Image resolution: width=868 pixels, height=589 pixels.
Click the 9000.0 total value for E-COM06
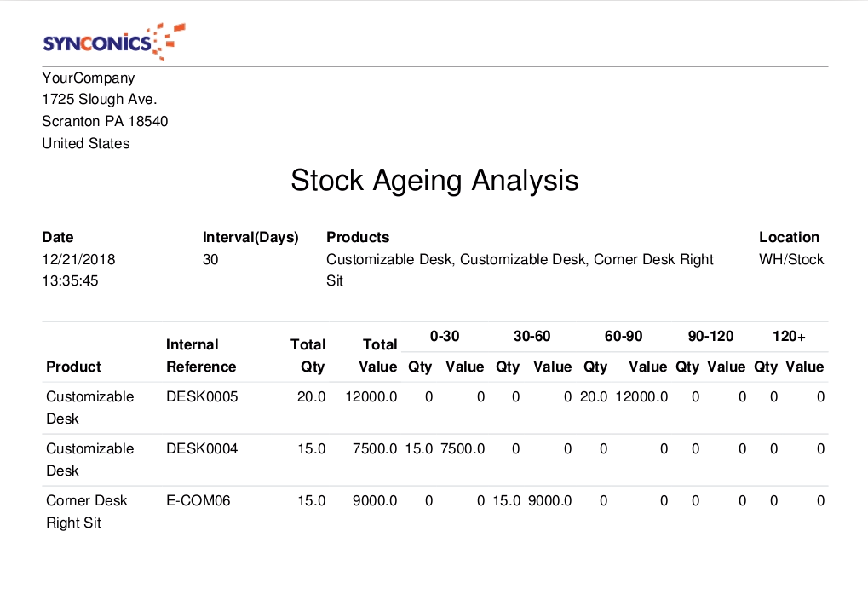point(375,500)
